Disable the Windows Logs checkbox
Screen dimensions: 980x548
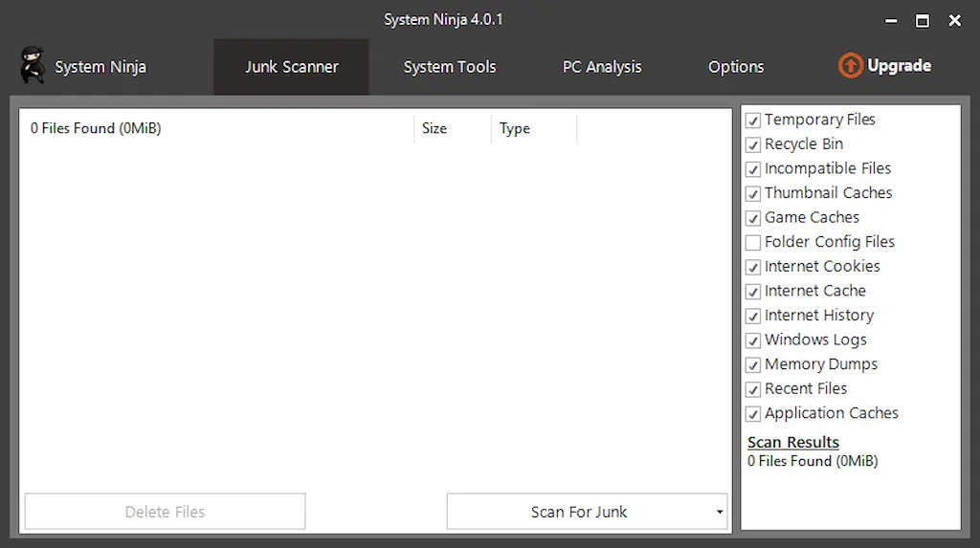pyautogui.click(x=753, y=340)
